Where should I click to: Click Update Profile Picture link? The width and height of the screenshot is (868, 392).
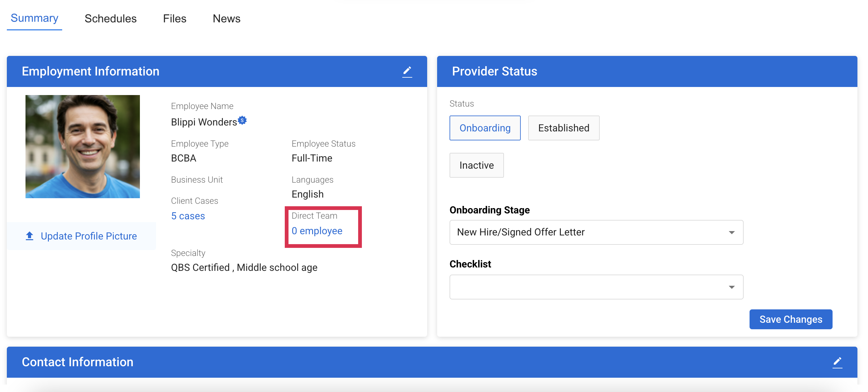[89, 236]
